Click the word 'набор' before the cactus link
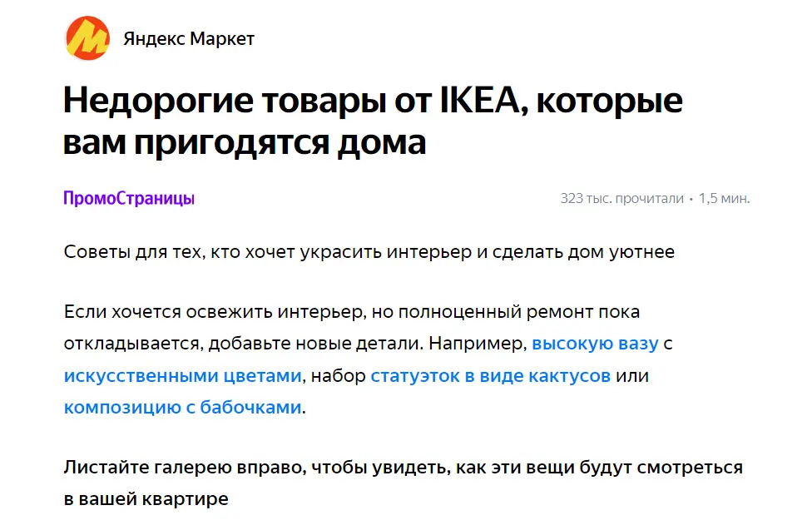The width and height of the screenshot is (812, 530). pyautogui.click(x=339, y=376)
